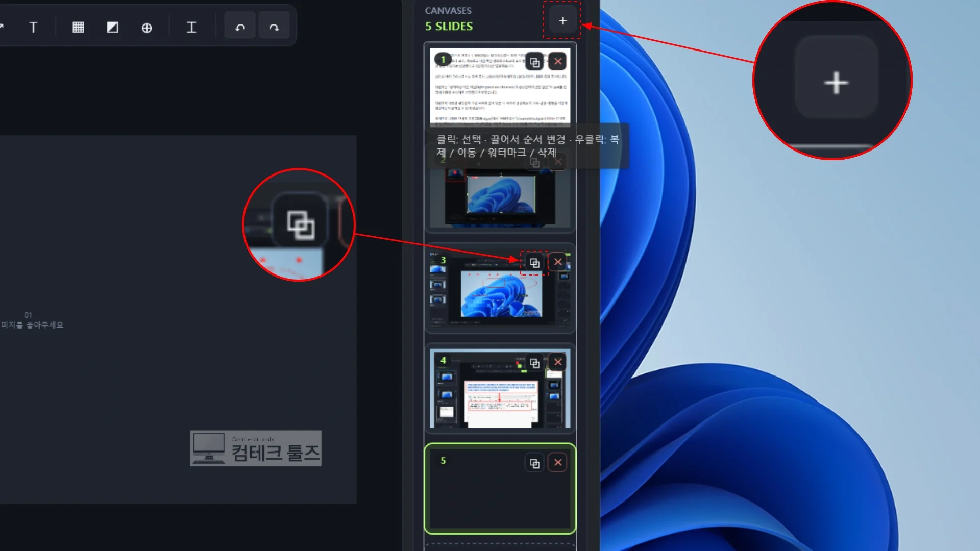Viewport: 980px width, 551px height.
Task: Delete slide 1
Action: pos(558,61)
